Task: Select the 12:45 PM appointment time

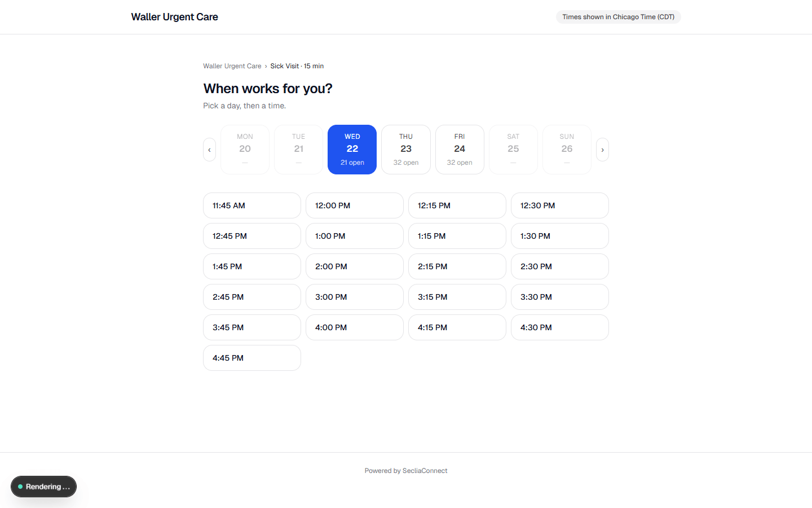Action: [252, 236]
